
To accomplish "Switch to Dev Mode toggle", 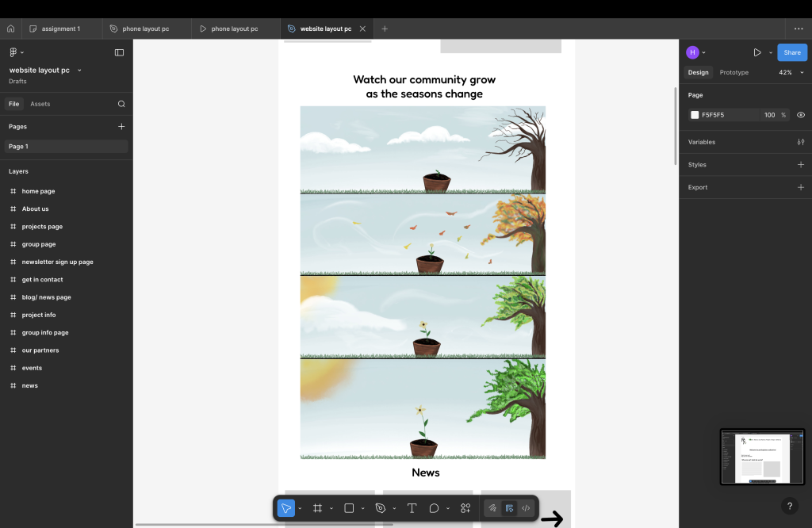I will tap(526, 508).
